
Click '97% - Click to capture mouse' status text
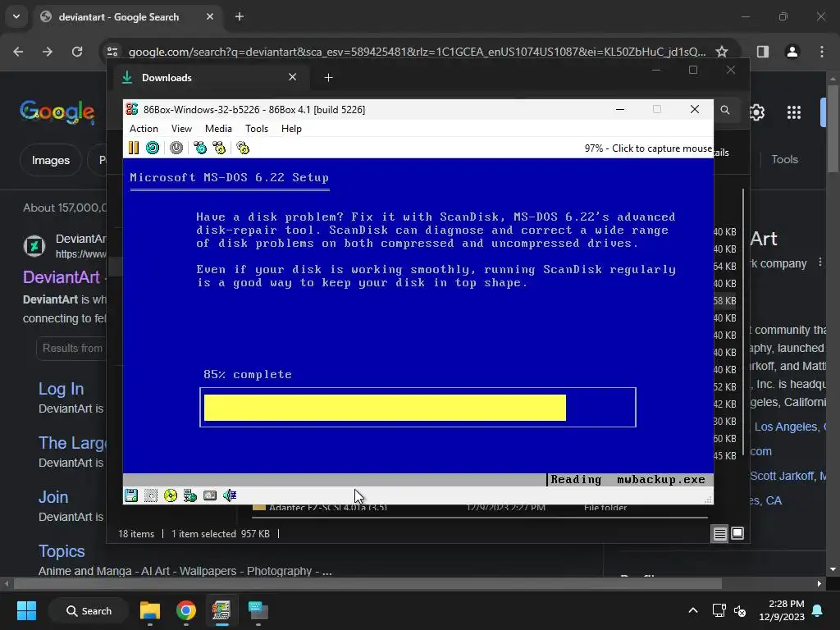(x=648, y=148)
